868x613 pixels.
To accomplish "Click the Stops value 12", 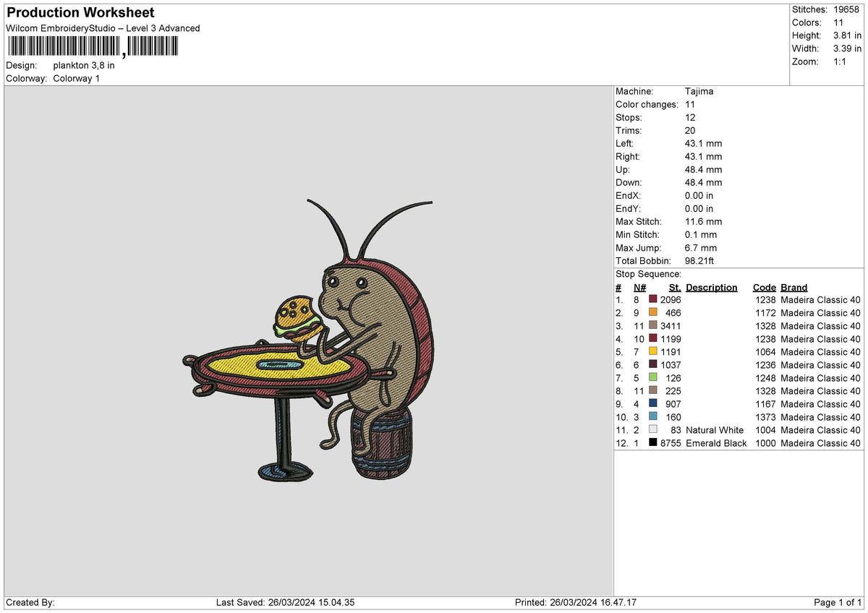I will coord(690,117).
